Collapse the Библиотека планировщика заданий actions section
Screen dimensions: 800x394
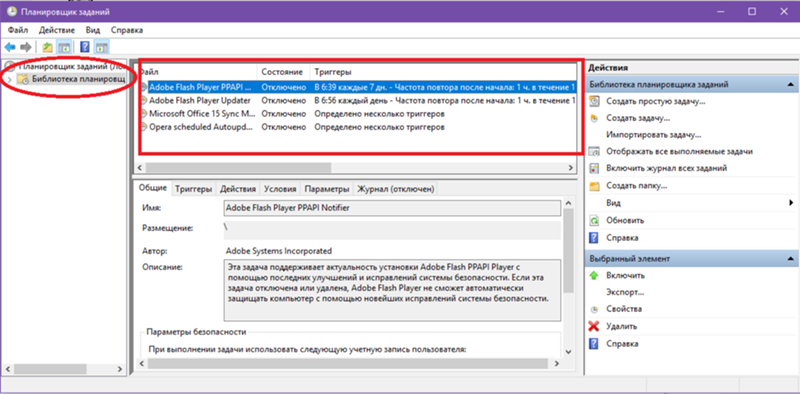(x=790, y=84)
